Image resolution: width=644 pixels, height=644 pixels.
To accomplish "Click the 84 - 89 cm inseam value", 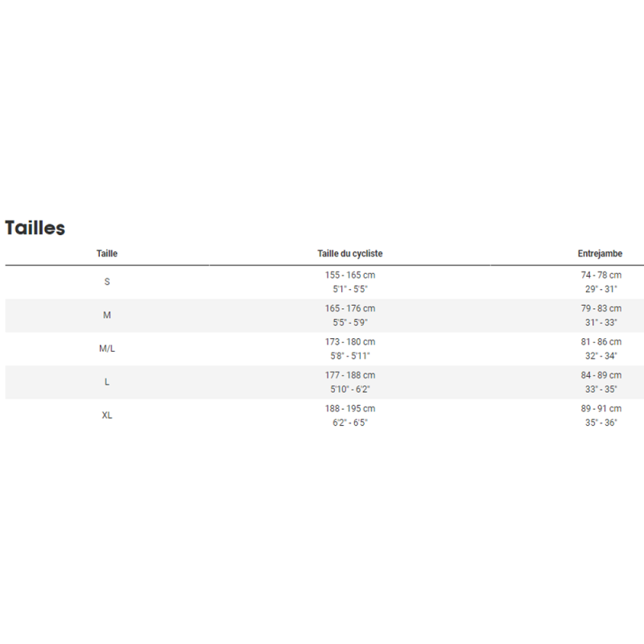I will click(601, 375).
